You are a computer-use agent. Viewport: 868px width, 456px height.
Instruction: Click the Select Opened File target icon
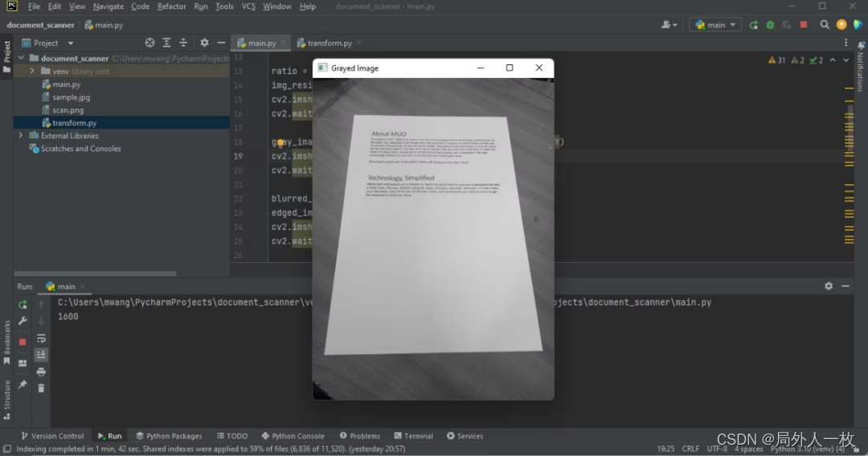[149, 43]
